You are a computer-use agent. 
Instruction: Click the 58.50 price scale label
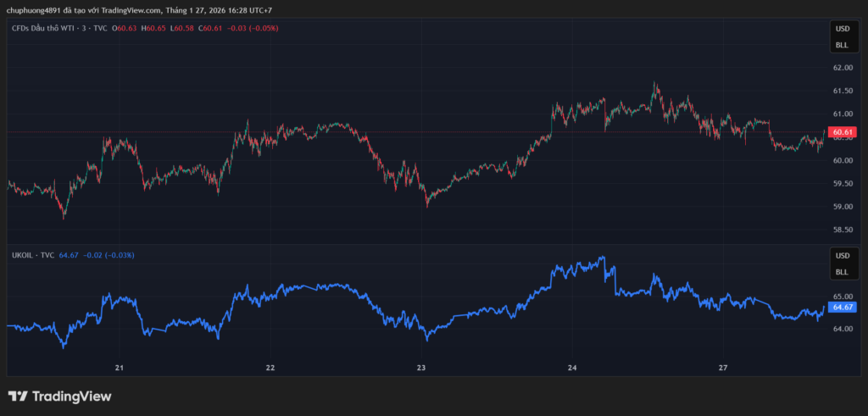point(842,230)
